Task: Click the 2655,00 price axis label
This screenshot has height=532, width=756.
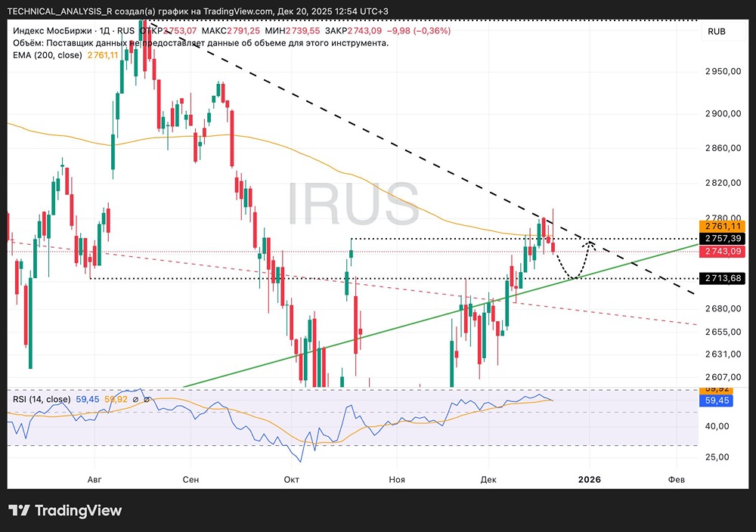Action: pos(723,332)
